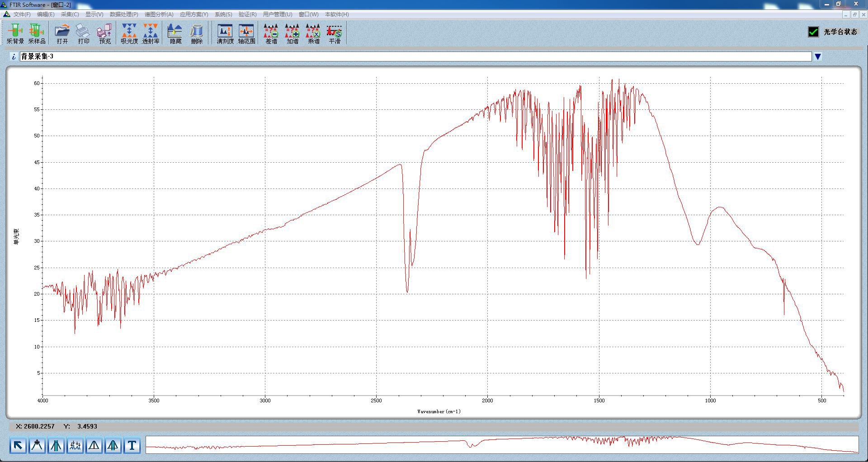
Task: Open the 用户管理(U) menu
Action: [278, 14]
